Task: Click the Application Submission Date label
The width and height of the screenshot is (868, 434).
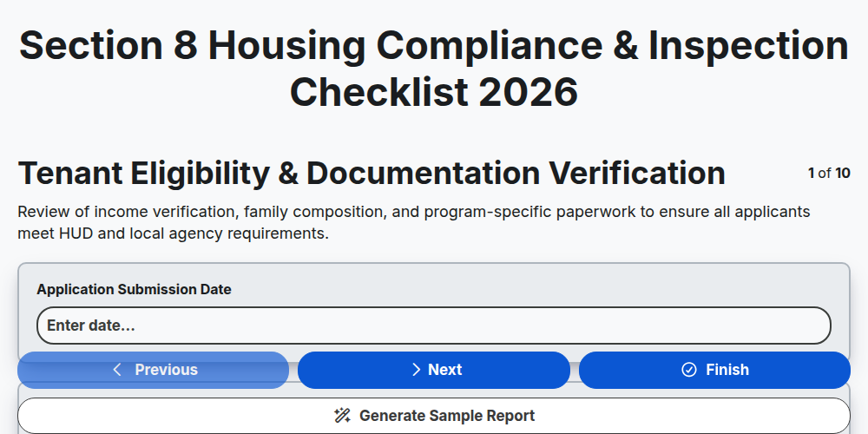Action: tap(134, 290)
